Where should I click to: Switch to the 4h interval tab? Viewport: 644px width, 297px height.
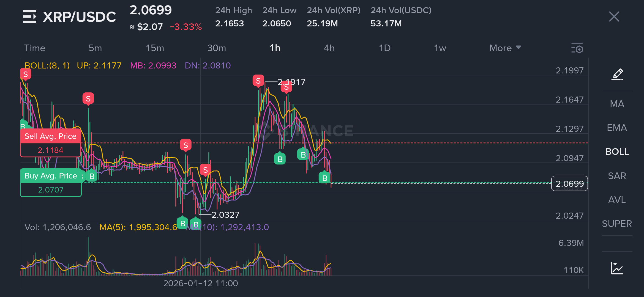pyautogui.click(x=329, y=48)
